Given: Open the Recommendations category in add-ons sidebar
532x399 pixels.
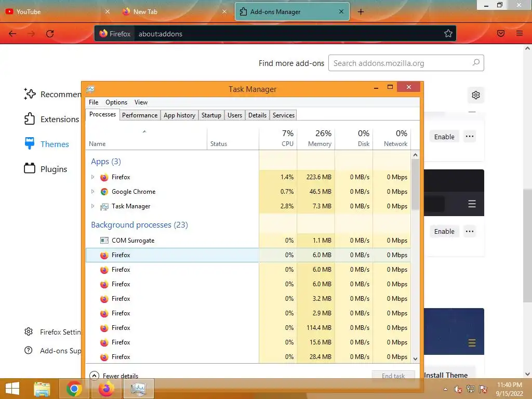Looking at the screenshot, I should point(52,94).
